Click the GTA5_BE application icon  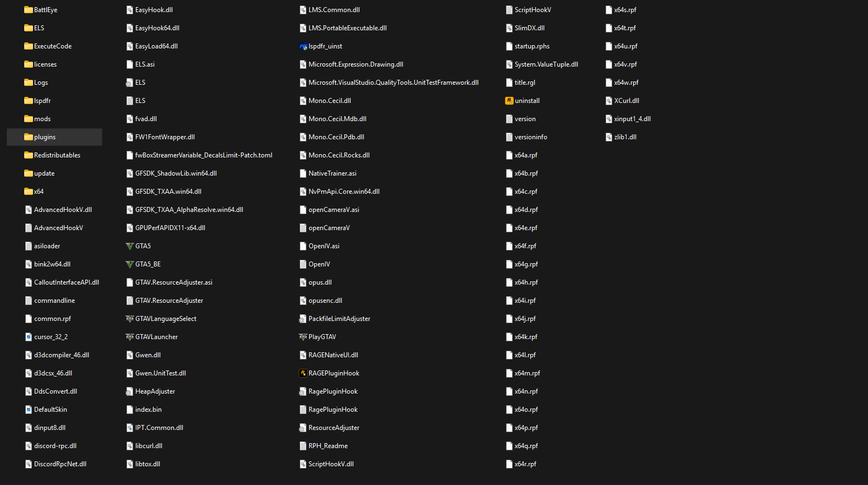(130, 264)
